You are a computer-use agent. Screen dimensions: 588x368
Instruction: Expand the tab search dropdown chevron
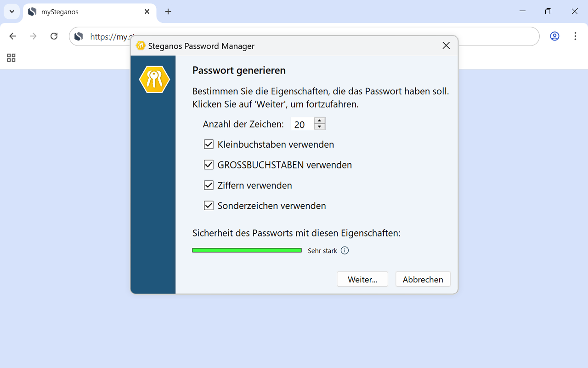point(12,12)
